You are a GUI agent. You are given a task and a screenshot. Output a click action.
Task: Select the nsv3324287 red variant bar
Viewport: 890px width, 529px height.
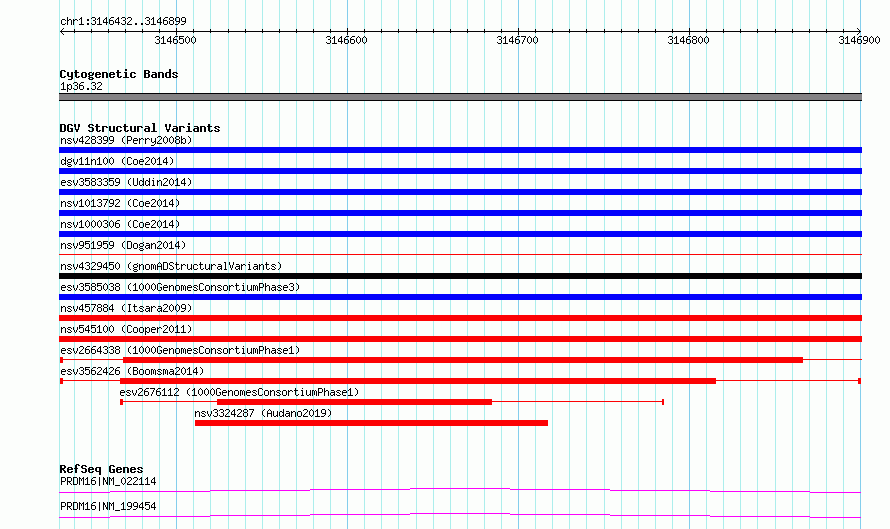click(371, 423)
